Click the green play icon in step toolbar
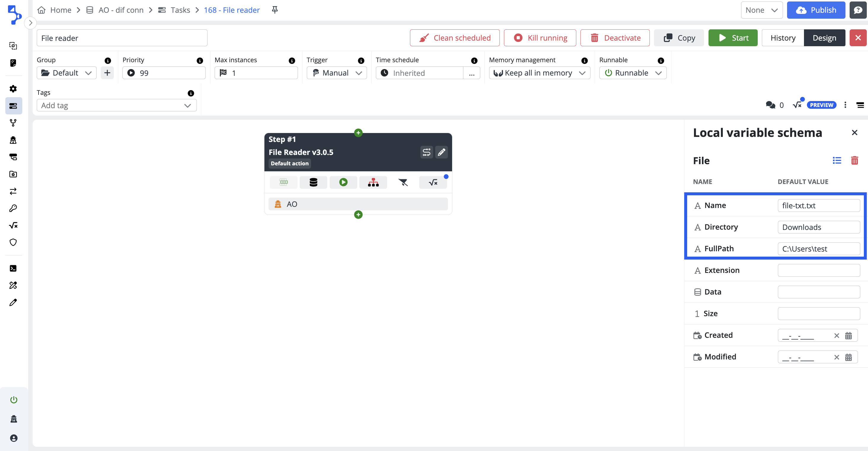This screenshot has width=868, height=451. pos(343,182)
